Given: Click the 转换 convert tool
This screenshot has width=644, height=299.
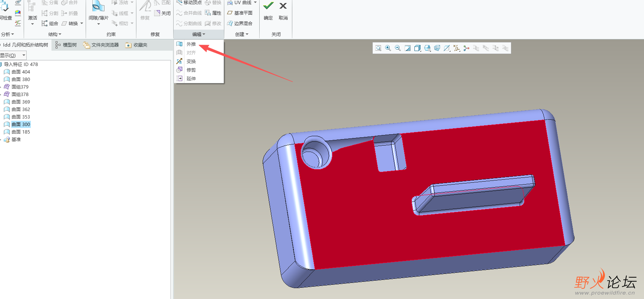Looking at the screenshot, I should click(70, 23).
